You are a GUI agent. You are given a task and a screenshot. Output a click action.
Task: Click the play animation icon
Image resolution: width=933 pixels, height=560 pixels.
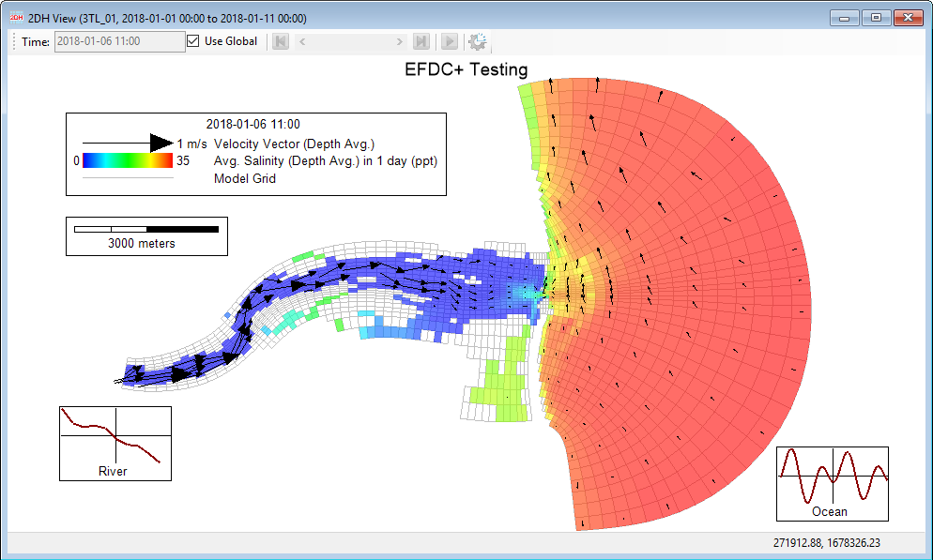(449, 41)
